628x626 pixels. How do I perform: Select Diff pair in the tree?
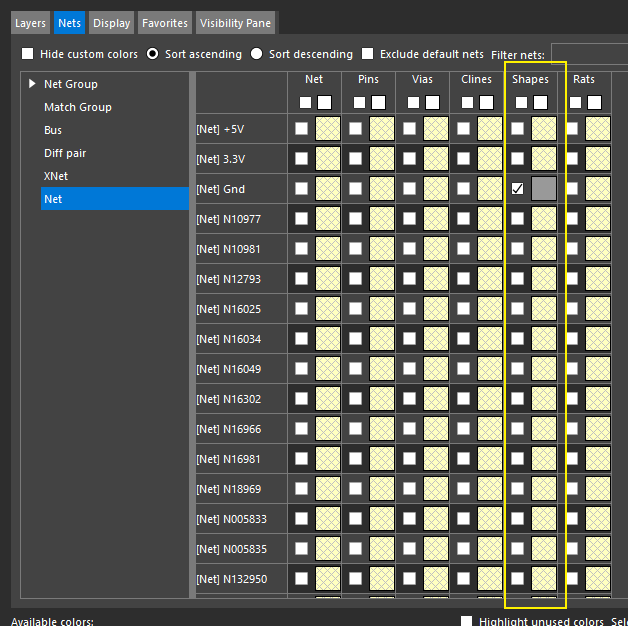[x=68, y=153]
